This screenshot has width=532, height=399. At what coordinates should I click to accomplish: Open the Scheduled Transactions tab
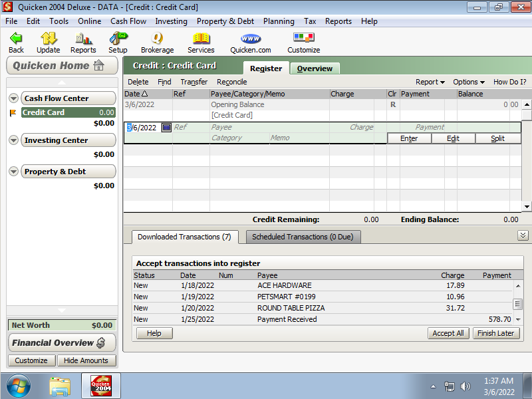[303, 237]
